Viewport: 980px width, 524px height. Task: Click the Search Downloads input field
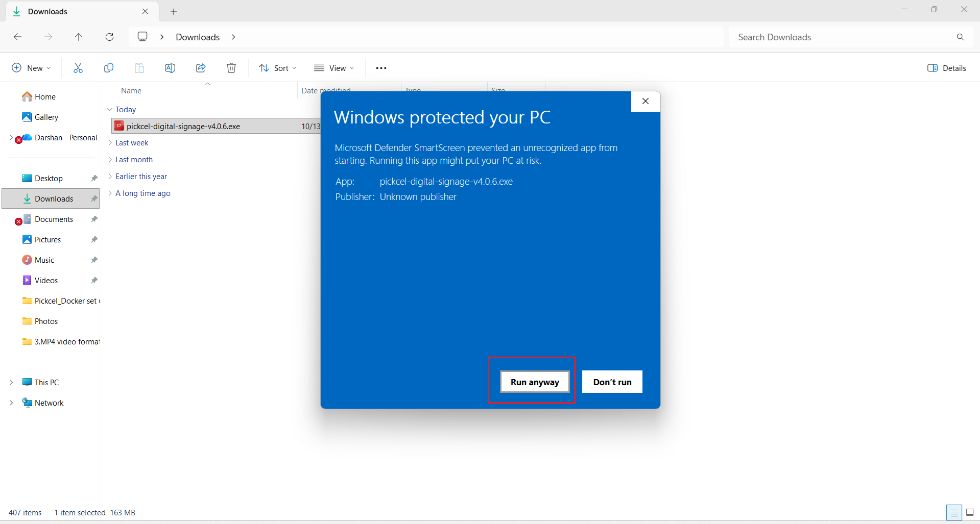[843, 37]
